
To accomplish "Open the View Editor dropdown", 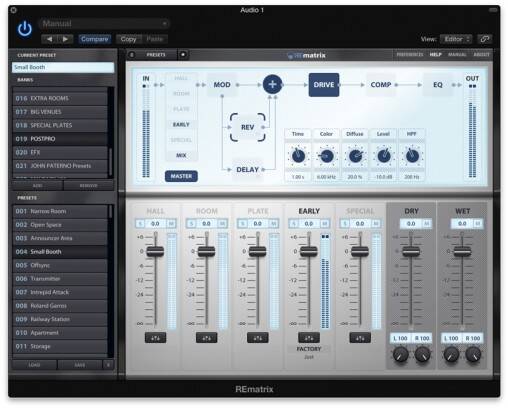I will [456, 39].
